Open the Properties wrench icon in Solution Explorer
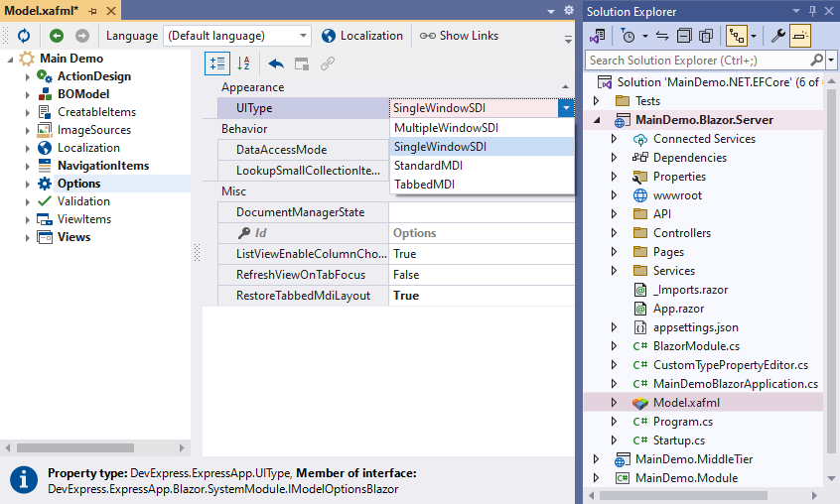The image size is (840, 504). 777,36
